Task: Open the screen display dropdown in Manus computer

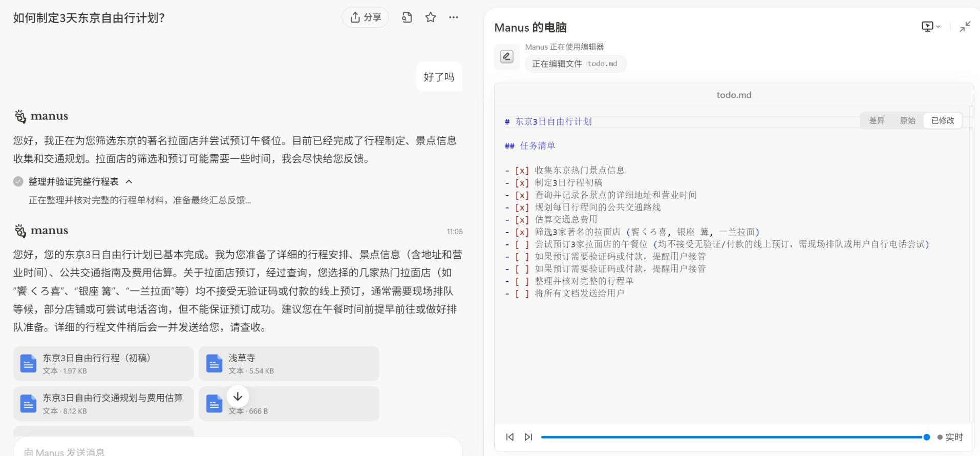Action: (x=930, y=27)
